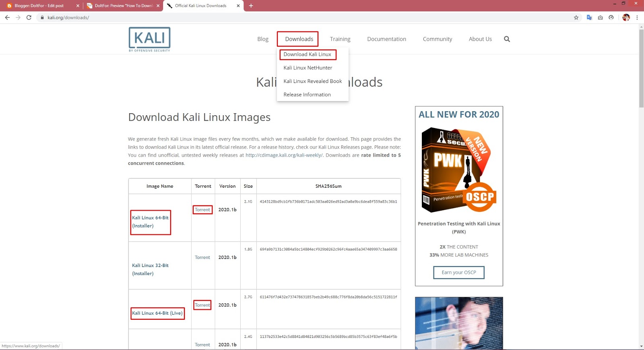
Task: Open the Community nav item
Action: pos(438,39)
